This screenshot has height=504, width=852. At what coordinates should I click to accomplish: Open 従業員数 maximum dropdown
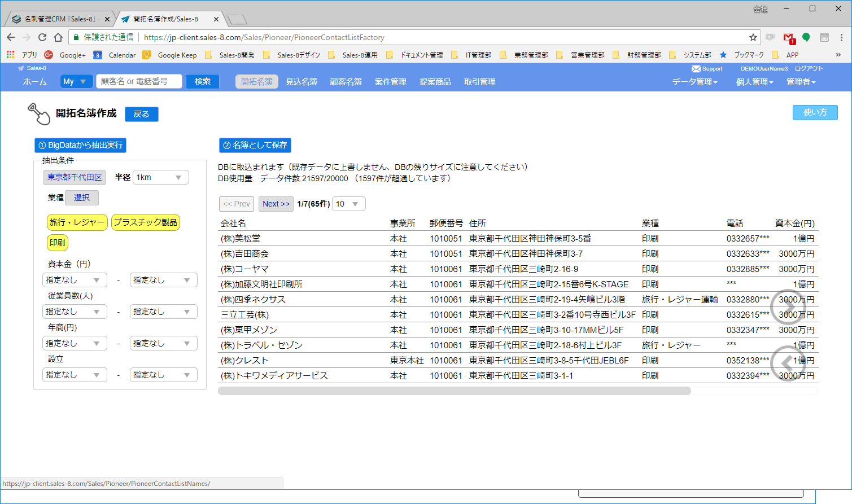click(x=163, y=312)
